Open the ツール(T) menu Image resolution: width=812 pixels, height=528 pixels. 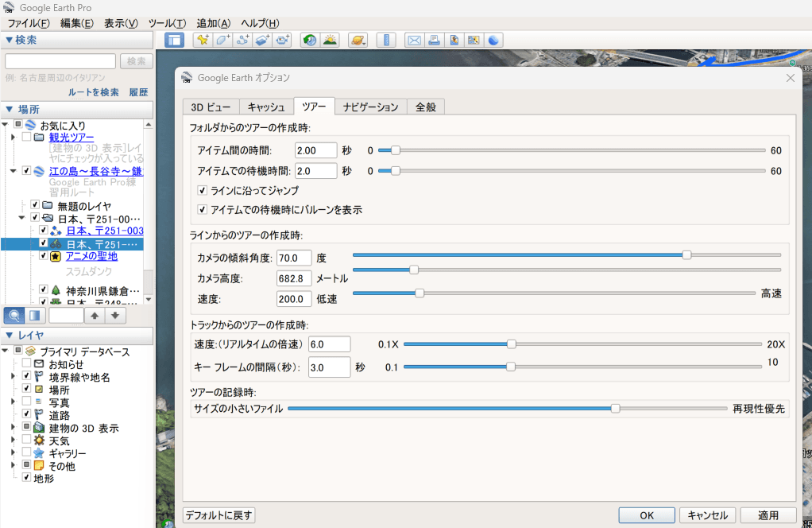[167, 23]
